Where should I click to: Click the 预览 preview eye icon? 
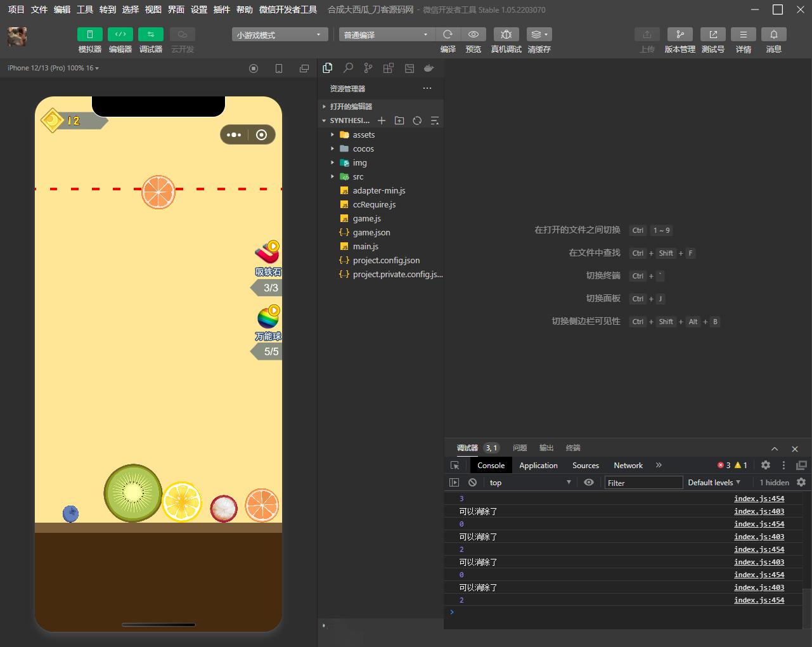pos(474,34)
